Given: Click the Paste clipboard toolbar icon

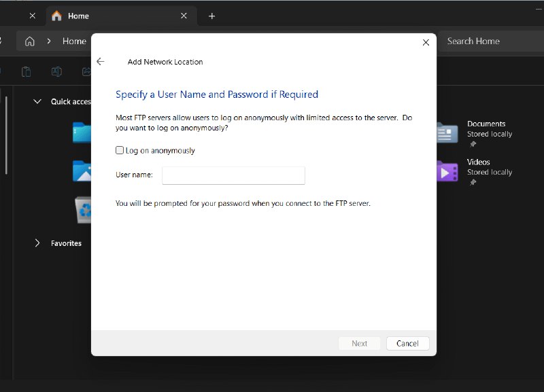Looking at the screenshot, I should point(27,72).
